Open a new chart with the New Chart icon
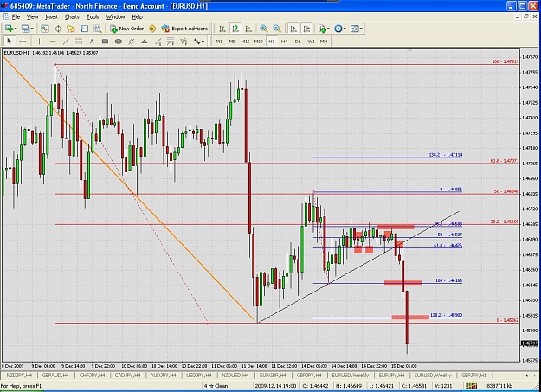 pos(9,29)
